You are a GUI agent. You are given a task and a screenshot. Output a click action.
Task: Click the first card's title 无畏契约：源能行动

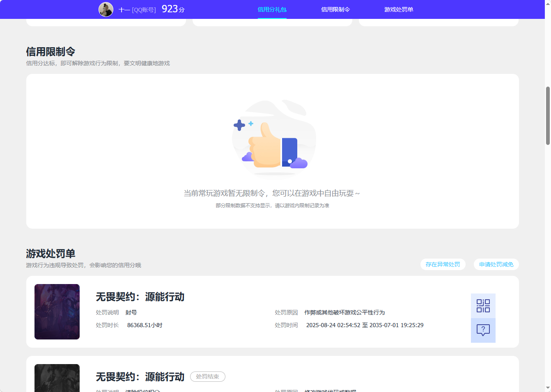tap(140, 297)
